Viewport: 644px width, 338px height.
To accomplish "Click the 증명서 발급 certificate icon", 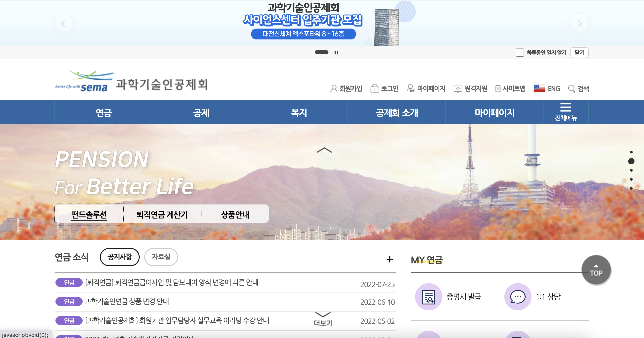I will tap(429, 297).
